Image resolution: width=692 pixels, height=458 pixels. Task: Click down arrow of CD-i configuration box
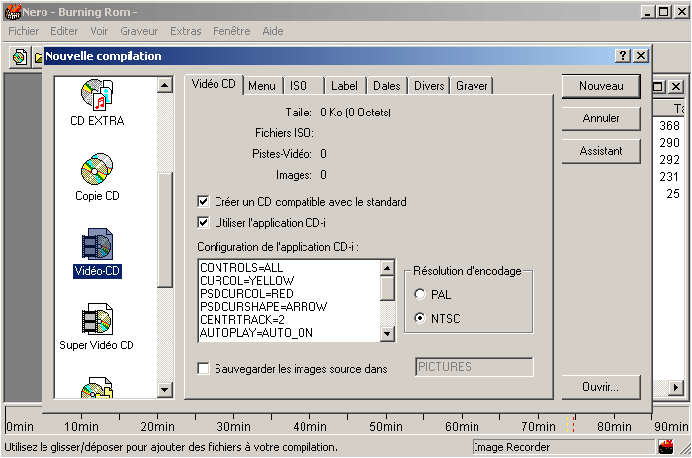click(387, 334)
